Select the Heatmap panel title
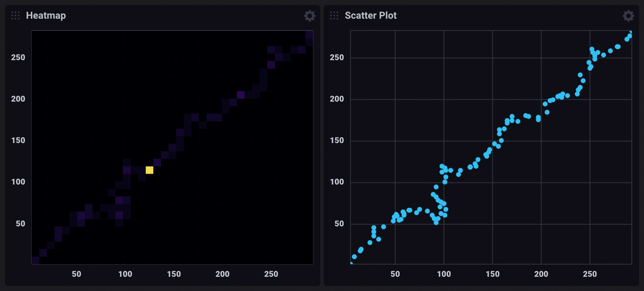The width and height of the screenshot is (644, 291). tap(46, 15)
